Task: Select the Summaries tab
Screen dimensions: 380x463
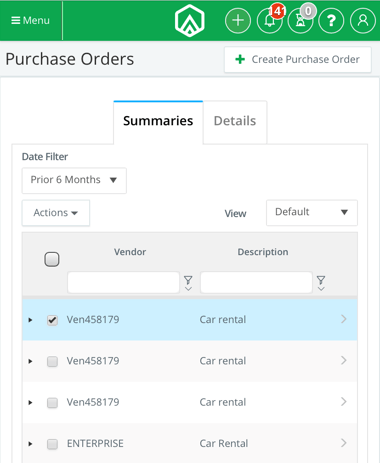Action: tap(158, 121)
